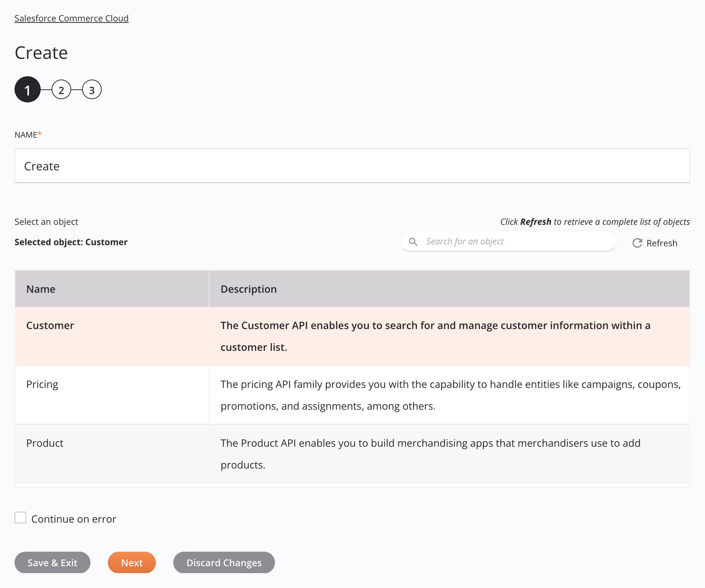Click search magnifier icon in object search
Viewport: 705px width, 588px height.
pyautogui.click(x=414, y=241)
